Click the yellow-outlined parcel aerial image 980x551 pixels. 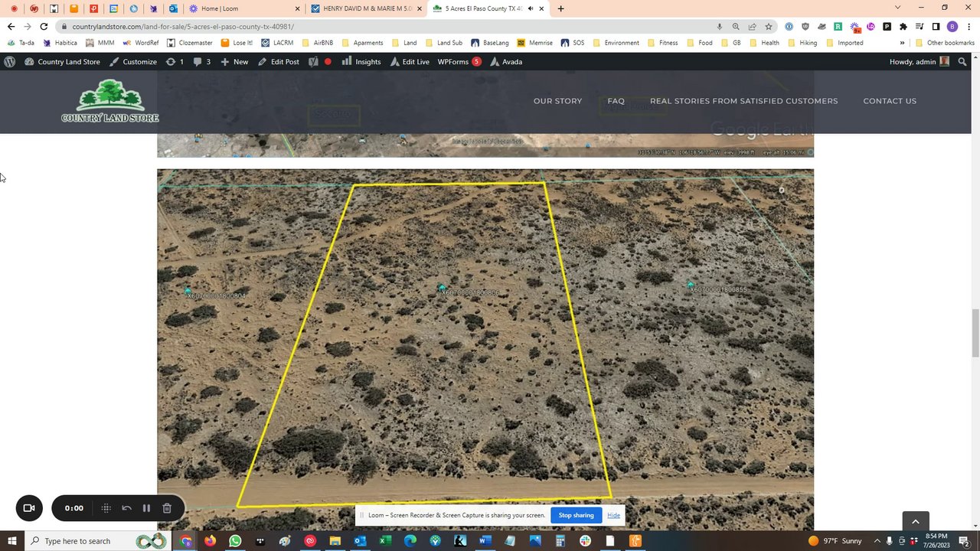click(485, 349)
